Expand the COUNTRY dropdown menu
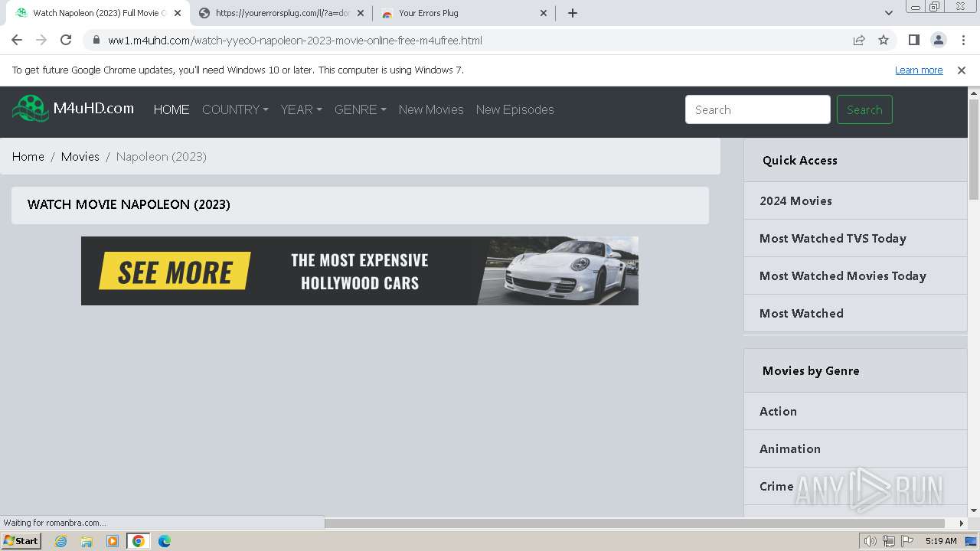 pyautogui.click(x=235, y=109)
